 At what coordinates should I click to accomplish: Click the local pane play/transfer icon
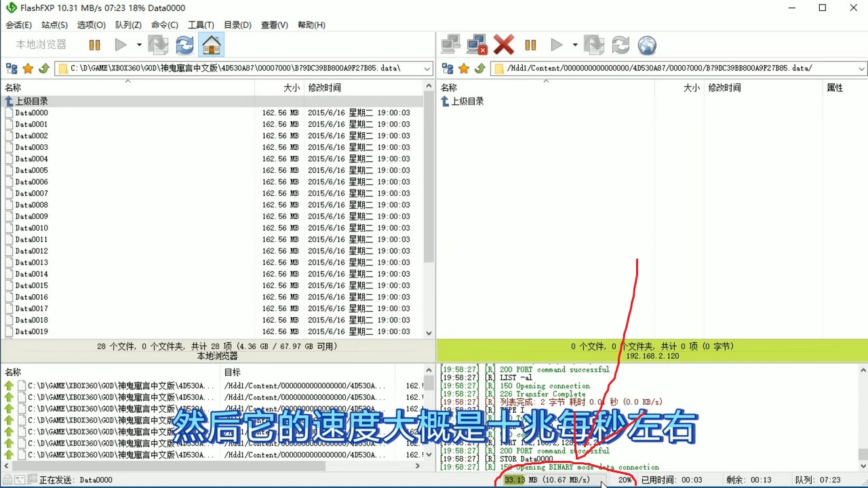coord(121,45)
